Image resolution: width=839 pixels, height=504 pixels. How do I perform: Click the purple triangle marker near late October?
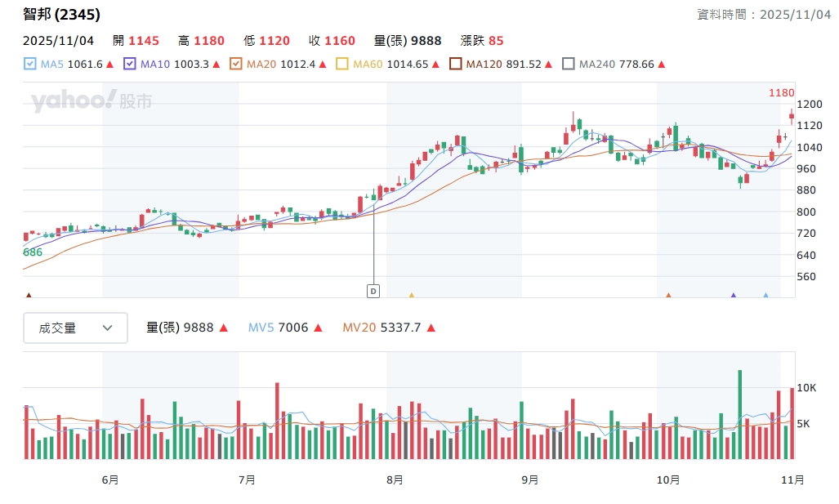[x=733, y=296]
